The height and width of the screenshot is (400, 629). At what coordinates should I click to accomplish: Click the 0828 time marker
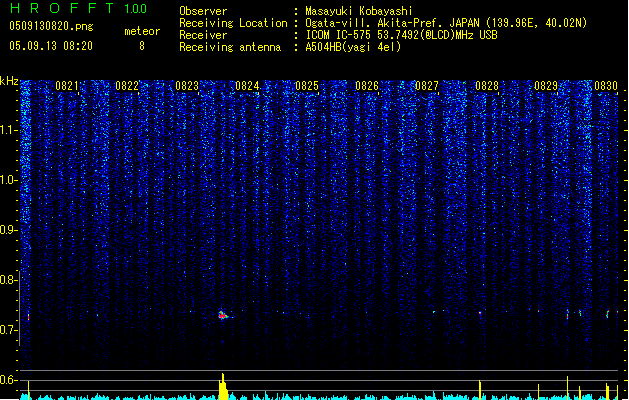pyautogui.click(x=487, y=86)
